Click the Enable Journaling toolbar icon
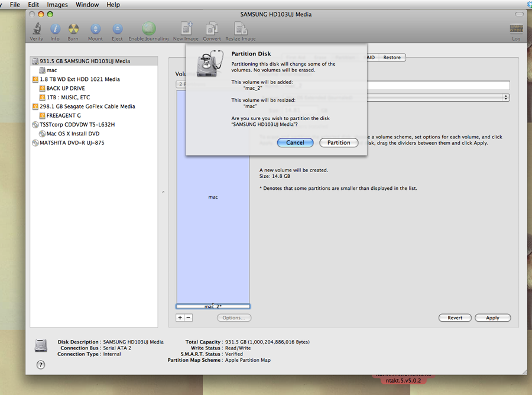The image size is (532, 395). tap(148, 28)
